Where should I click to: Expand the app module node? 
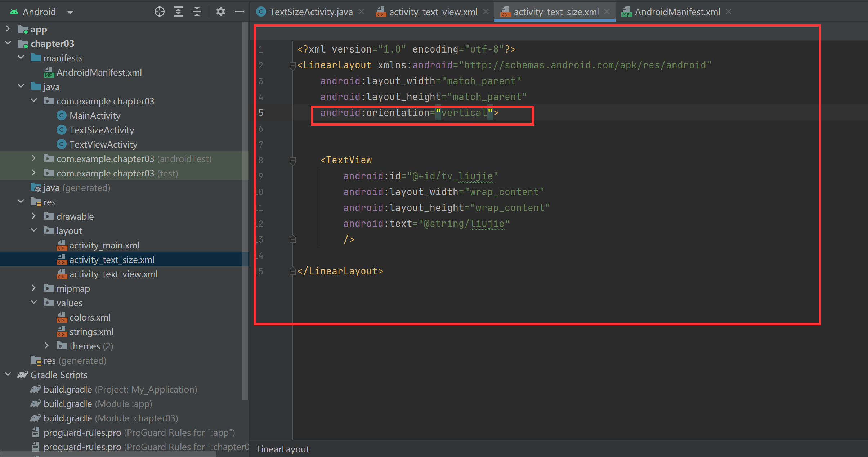tap(8, 28)
